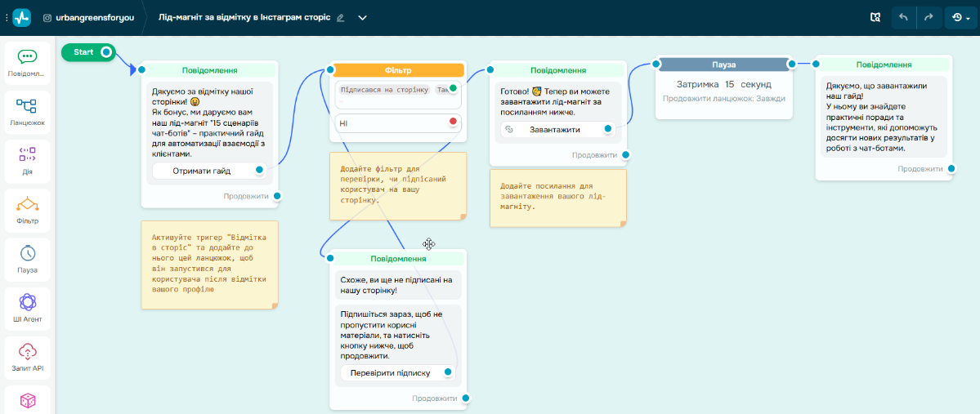Viewport: 980px width, 414px height.
Task: Click the Запит API sidebar icon
Action: click(27, 356)
